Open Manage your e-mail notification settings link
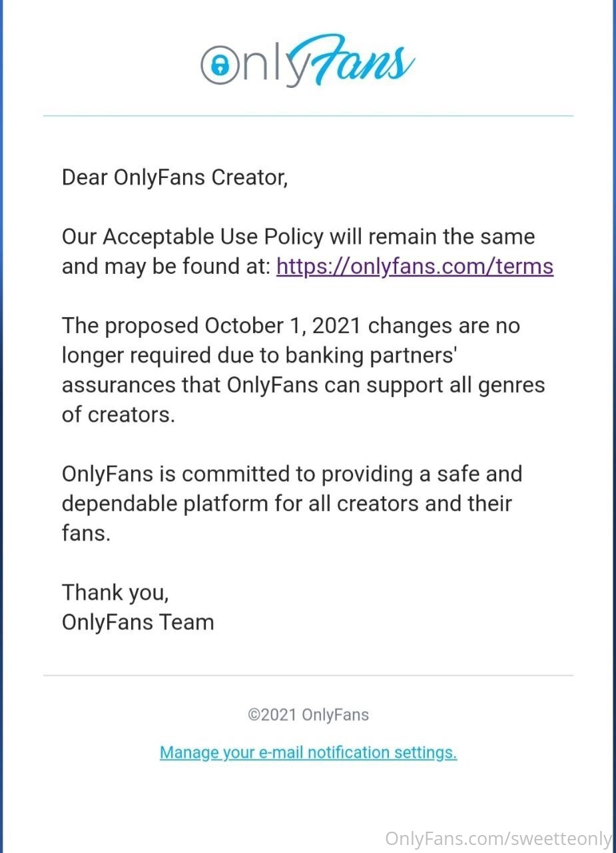The image size is (616, 853). (308, 752)
